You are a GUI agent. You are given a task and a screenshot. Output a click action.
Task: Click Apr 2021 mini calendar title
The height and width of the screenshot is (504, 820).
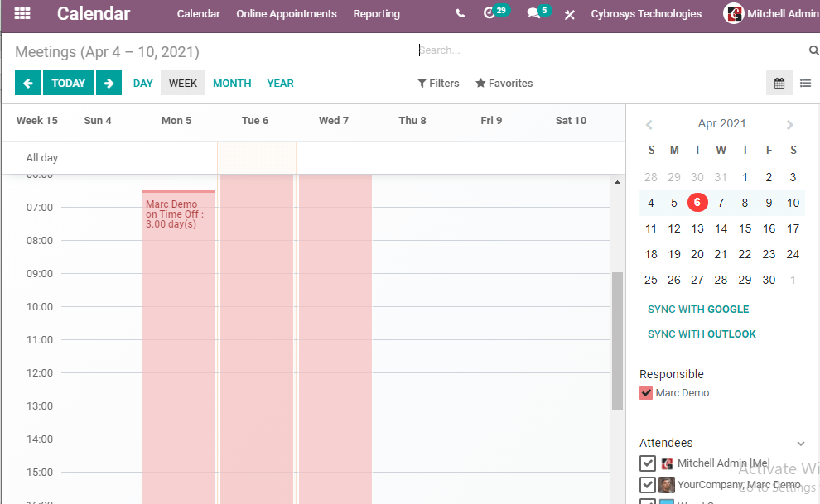(721, 124)
